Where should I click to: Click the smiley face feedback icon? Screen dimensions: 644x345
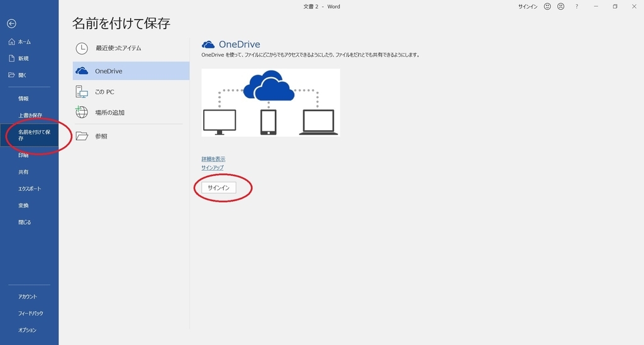(x=547, y=6)
